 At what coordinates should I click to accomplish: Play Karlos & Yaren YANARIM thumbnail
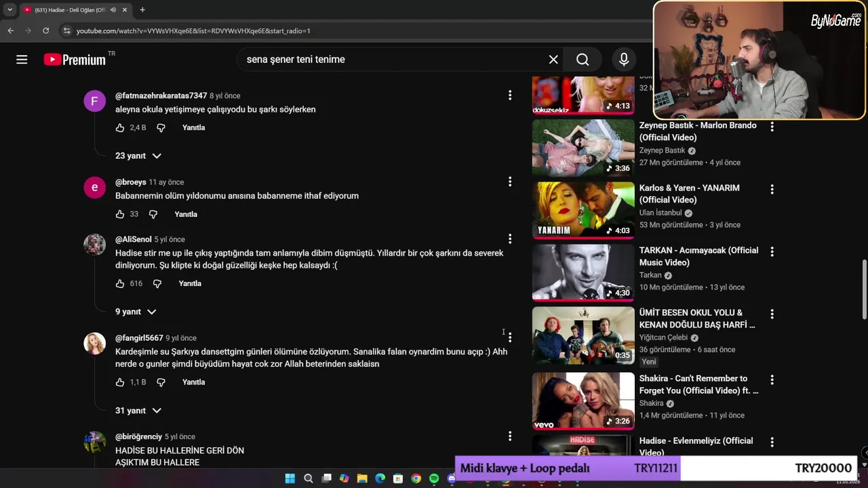click(583, 210)
